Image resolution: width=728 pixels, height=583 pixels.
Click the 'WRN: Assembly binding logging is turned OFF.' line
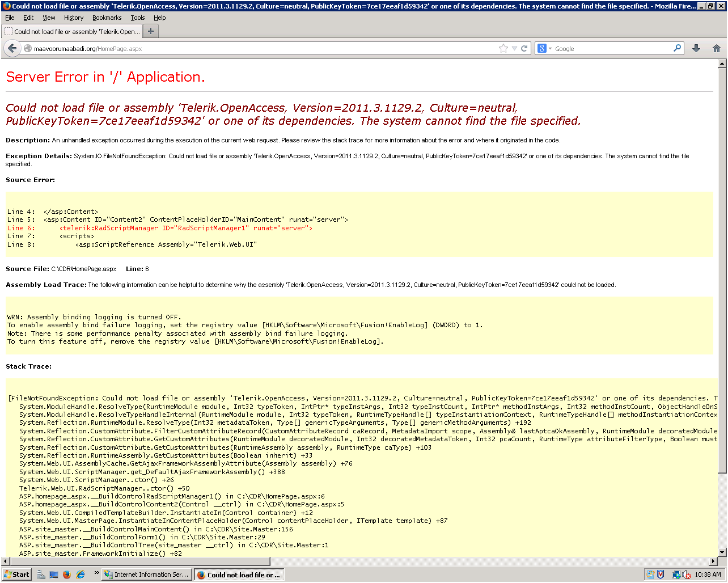click(94, 317)
